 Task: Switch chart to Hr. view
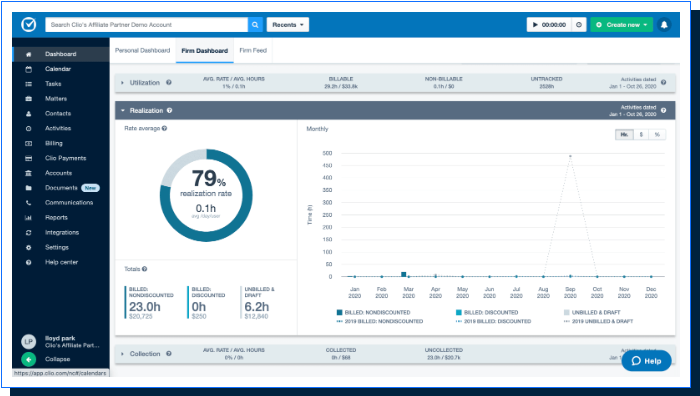coord(624,134)
